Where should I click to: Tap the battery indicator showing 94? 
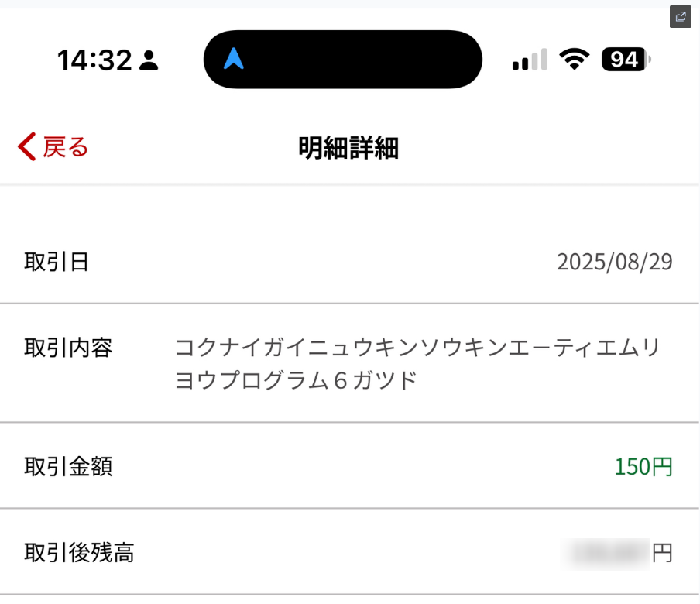626,60
